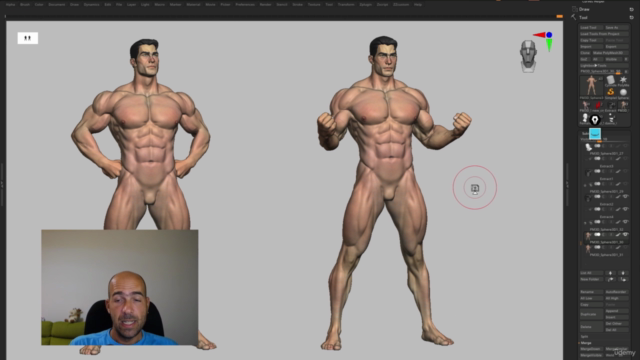This screenshot has width=640, height=360.
Task: Click the GoZ button
Action: click(585, 59)
